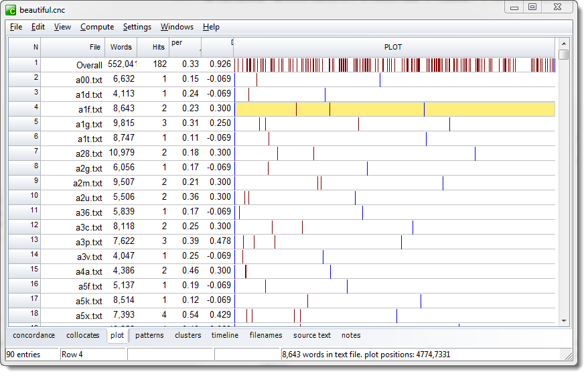Switch to the collocates tab

click(83, 335)
